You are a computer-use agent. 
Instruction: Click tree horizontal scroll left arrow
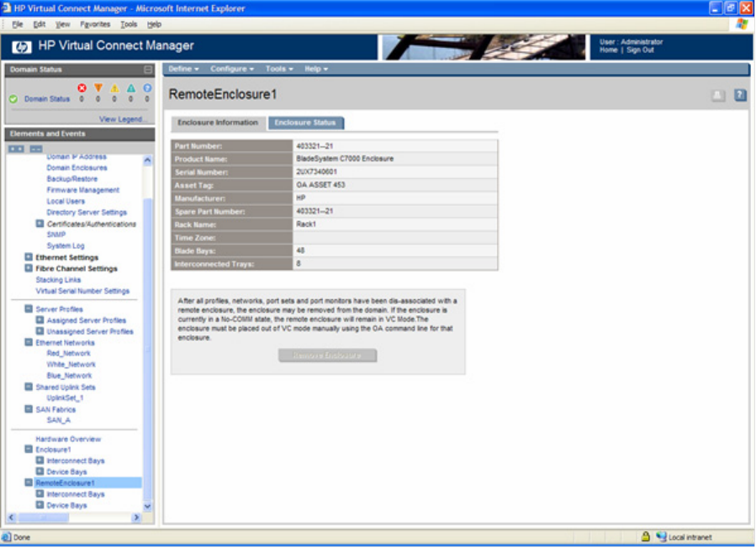(12, 517)
